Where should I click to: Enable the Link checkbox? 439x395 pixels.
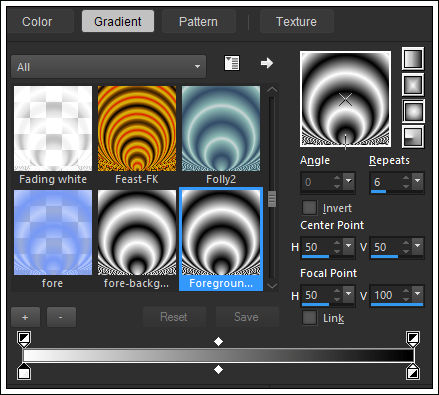tap(309, 318)
